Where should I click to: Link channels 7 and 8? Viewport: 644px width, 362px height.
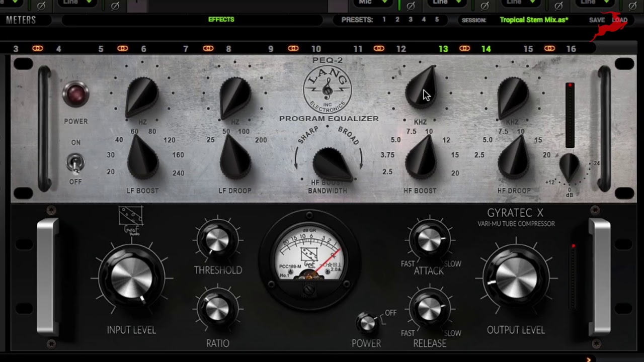pos(208,49)
